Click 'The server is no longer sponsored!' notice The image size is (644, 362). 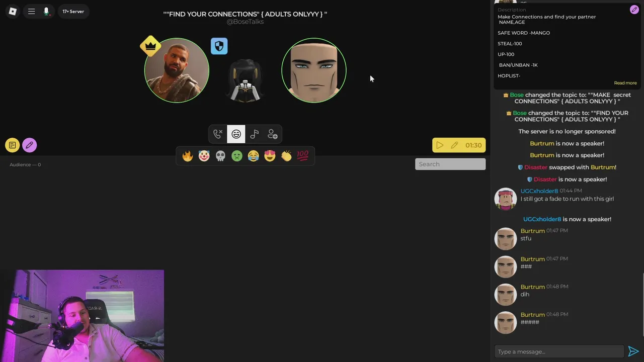pos(567,131)
